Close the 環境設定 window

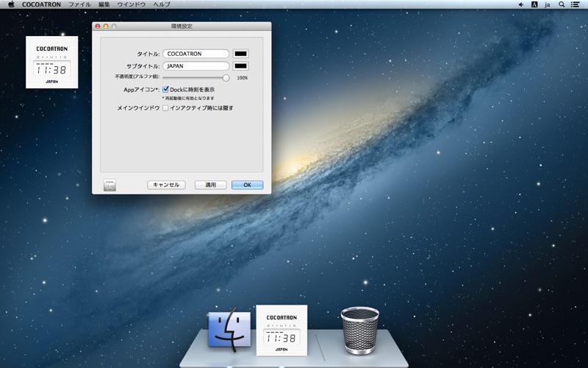(98, 26)
